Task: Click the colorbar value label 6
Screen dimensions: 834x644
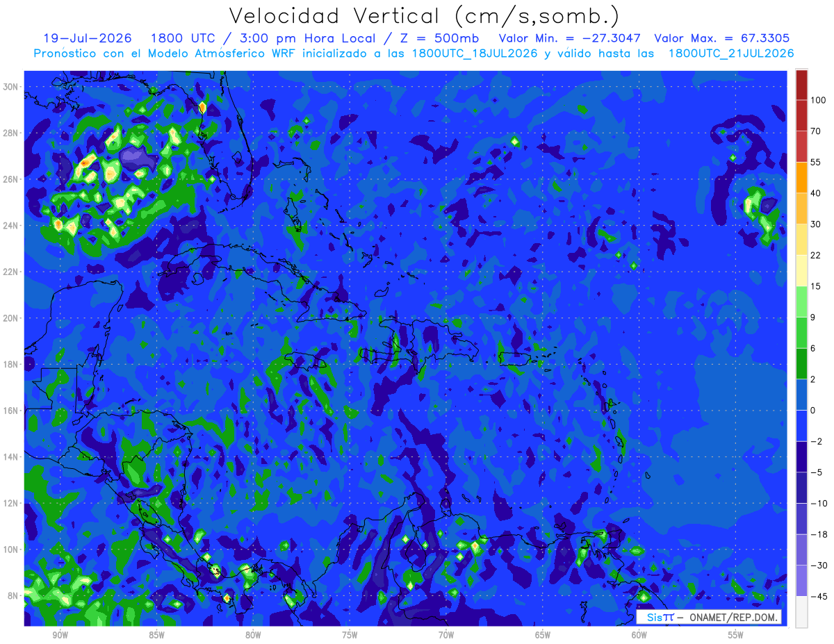Action: 814,348
